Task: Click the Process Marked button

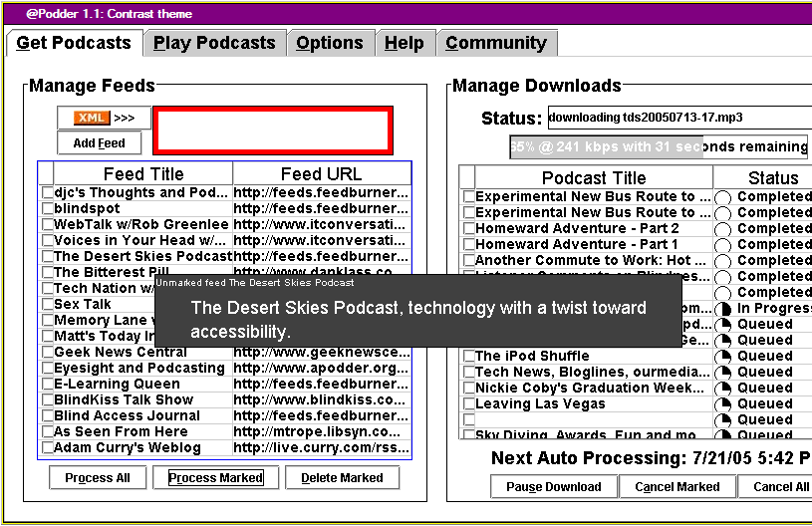Action: point(215,478)
